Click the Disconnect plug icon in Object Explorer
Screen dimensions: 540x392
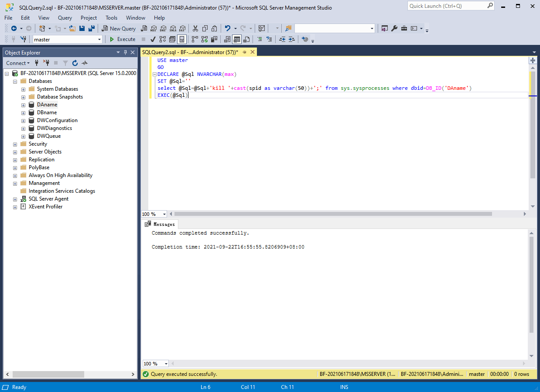click(46, 63)
